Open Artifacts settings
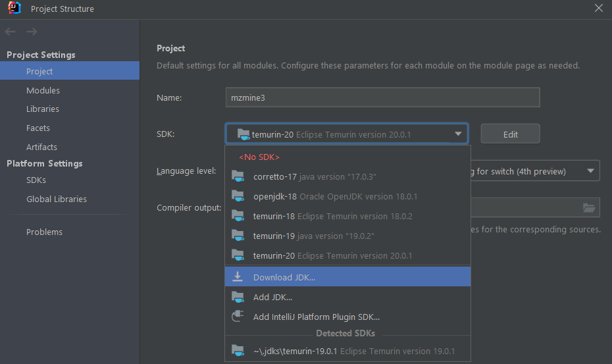The height and width of the screenshot is (364, 612). point(70,147)
